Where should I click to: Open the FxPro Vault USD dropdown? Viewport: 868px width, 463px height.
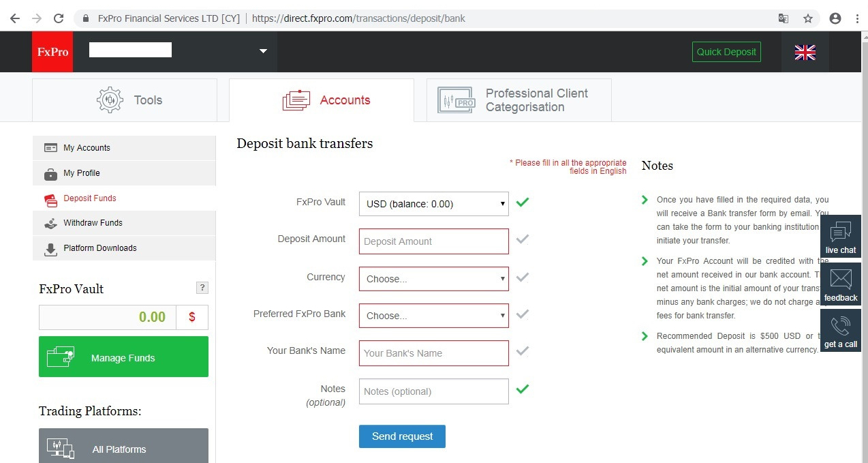click(x=434, y=203)
